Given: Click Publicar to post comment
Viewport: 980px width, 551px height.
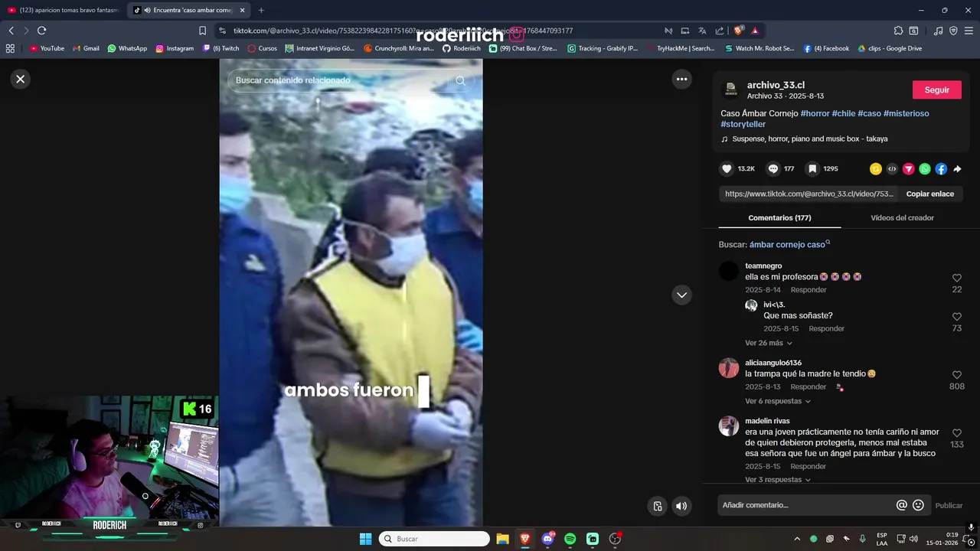Looking at the screenshot, I should click(x=949, y=505).
